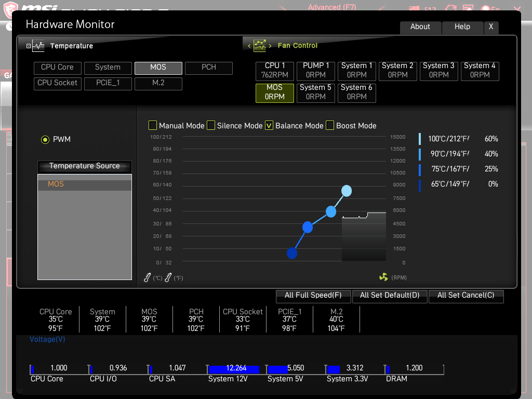Click the 90°C/194°F 40% color bar

[420, 154]
